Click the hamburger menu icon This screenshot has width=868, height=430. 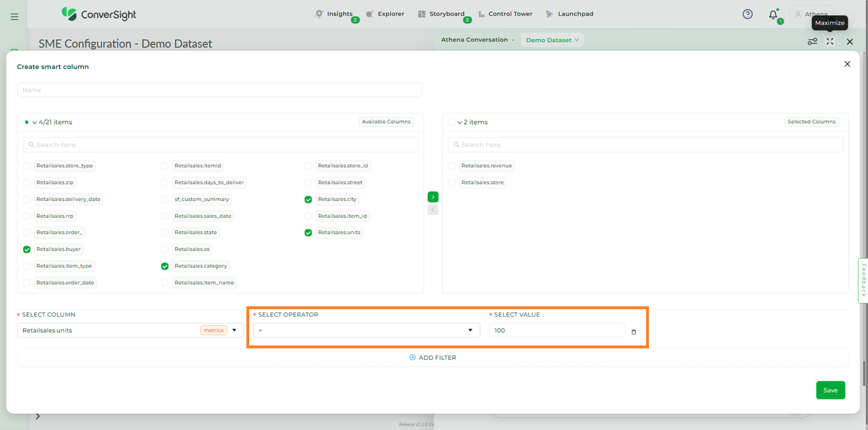(14, 17)
